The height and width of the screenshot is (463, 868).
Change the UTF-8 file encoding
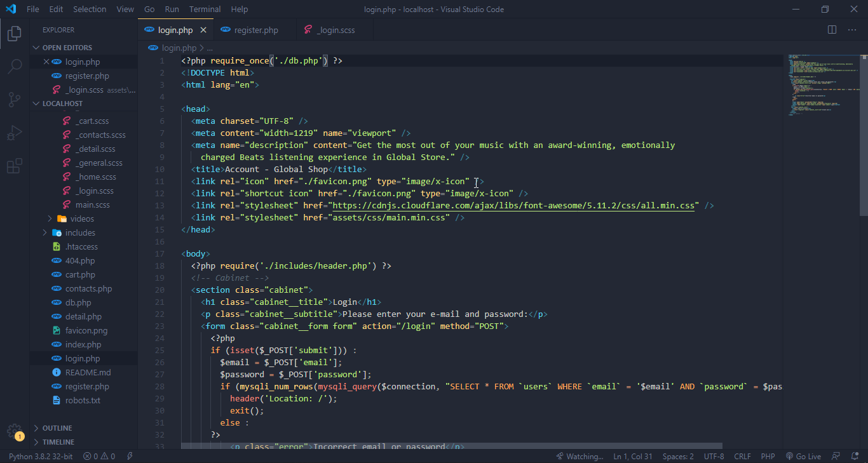[x=714, y=456]
